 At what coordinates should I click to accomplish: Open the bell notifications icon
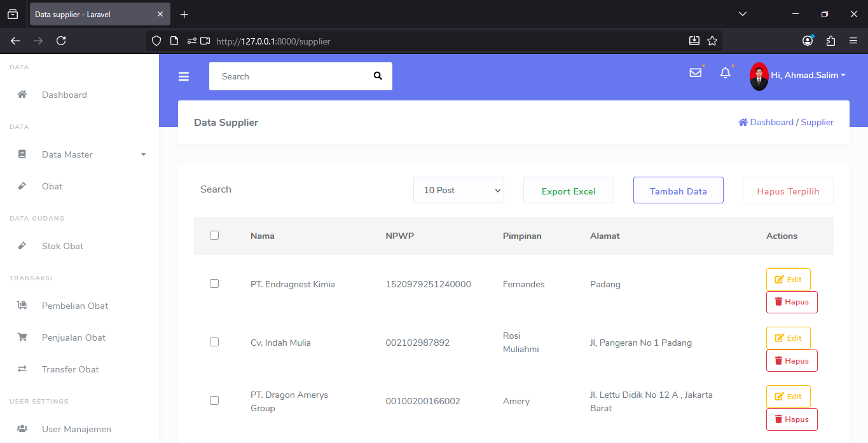pos(725,73)
